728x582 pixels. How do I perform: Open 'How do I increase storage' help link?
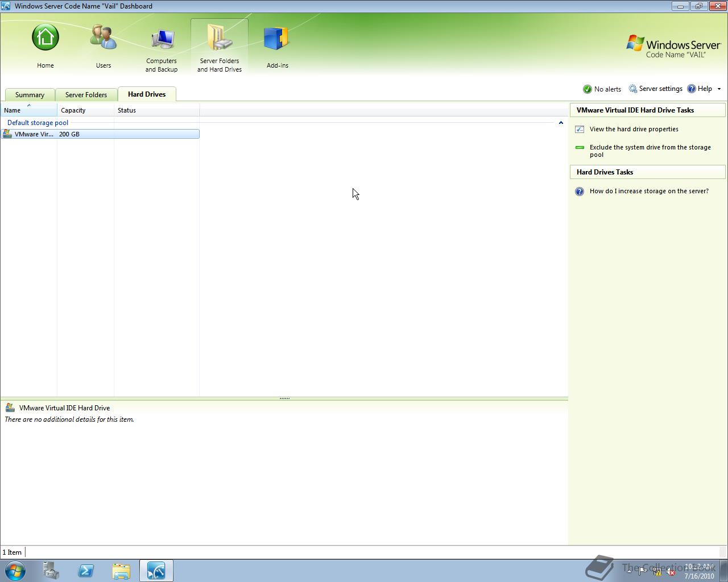coord(649,191)
